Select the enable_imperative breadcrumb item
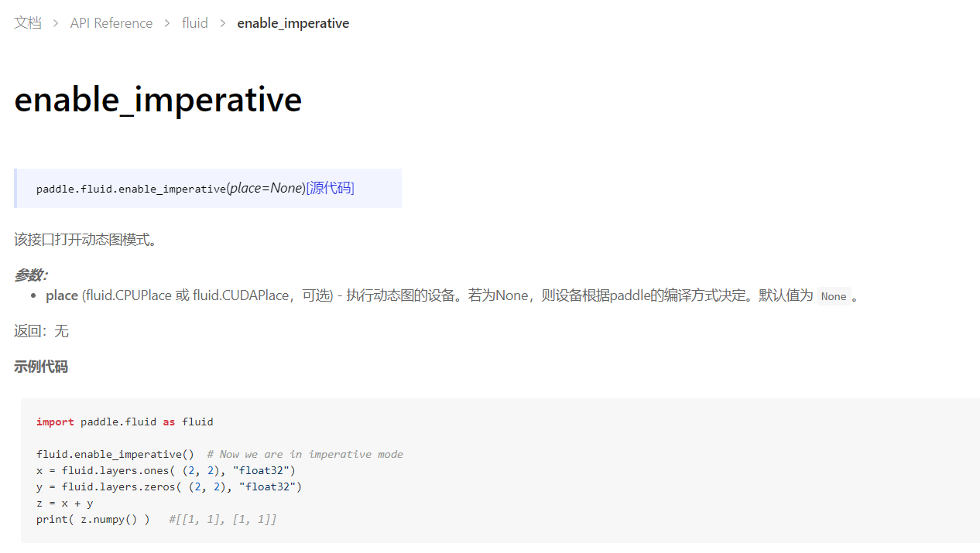 293,23
